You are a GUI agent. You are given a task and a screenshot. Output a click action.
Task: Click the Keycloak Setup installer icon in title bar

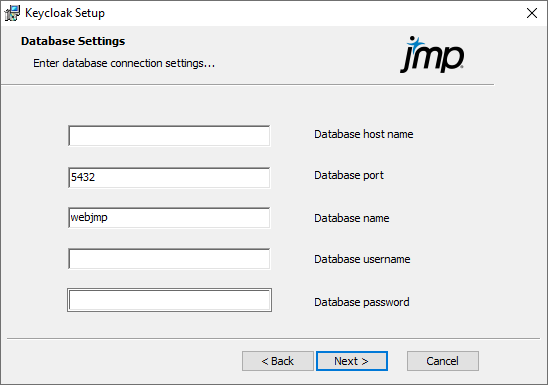point(12,13)
